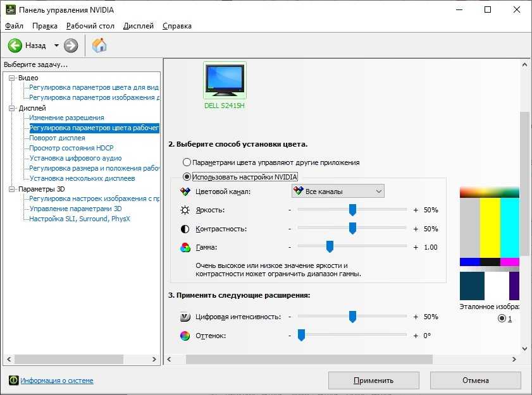Open Просмотр состояния HDCP task
Viewport: 532px width, 395px height.
71,148
